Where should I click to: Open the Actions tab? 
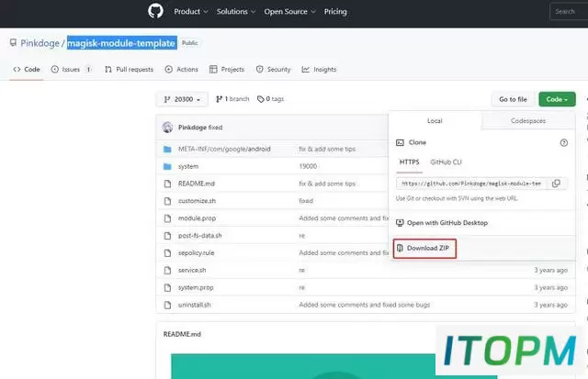tap(182, 69)
